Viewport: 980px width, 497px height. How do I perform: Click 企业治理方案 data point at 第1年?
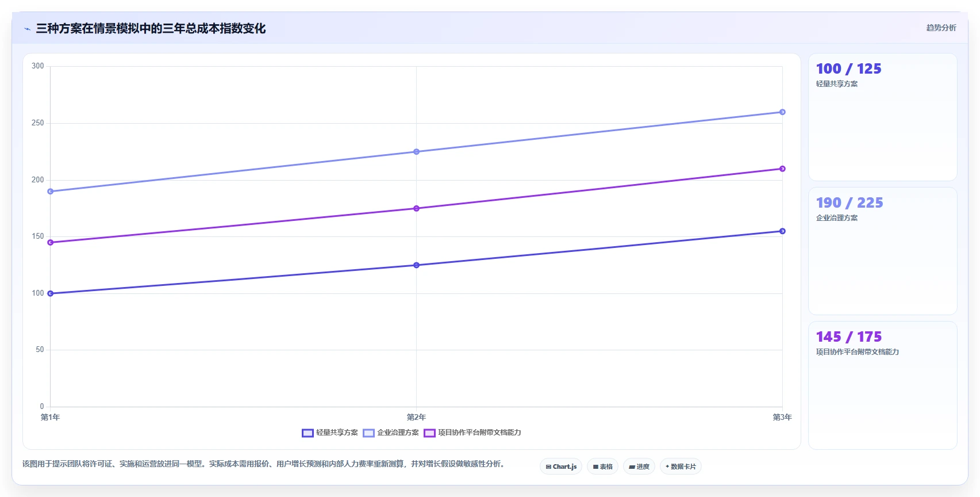(51, 192)
